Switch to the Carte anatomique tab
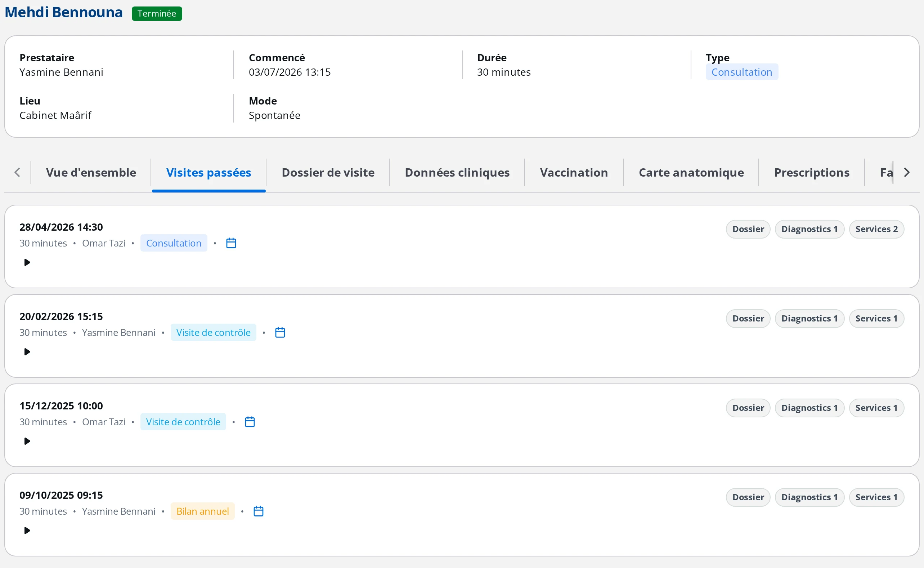 tap(691, 172)
